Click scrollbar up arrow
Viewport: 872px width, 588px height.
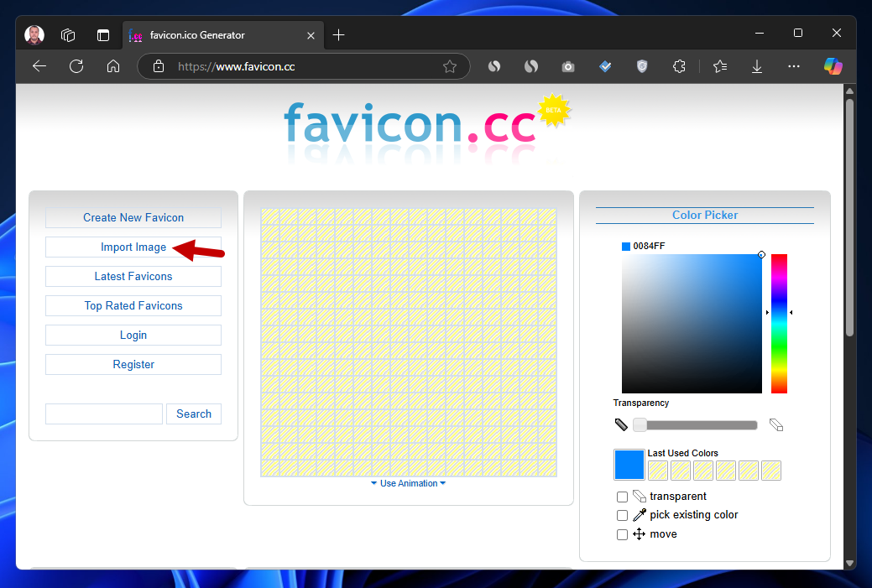[849, 91]
